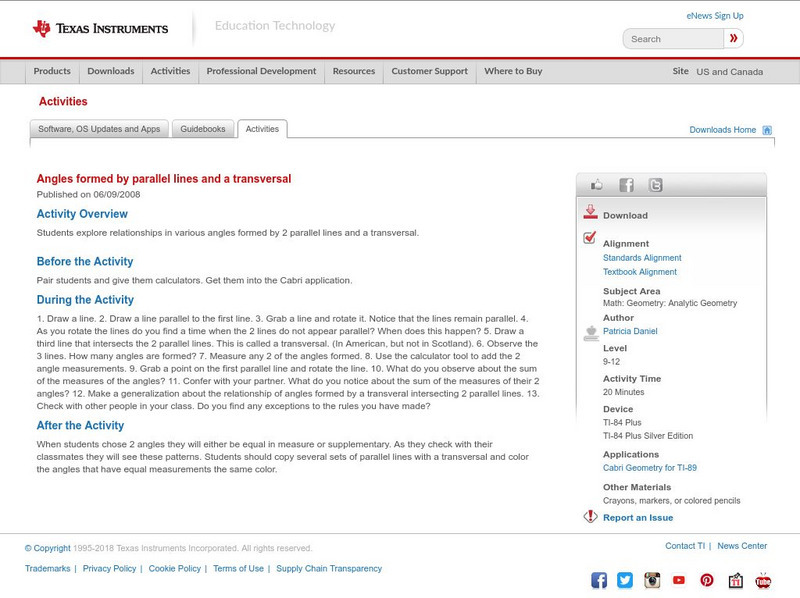Submit search with the red arrow button
Viewport: 800px width, 598px height.
[733, 38]
